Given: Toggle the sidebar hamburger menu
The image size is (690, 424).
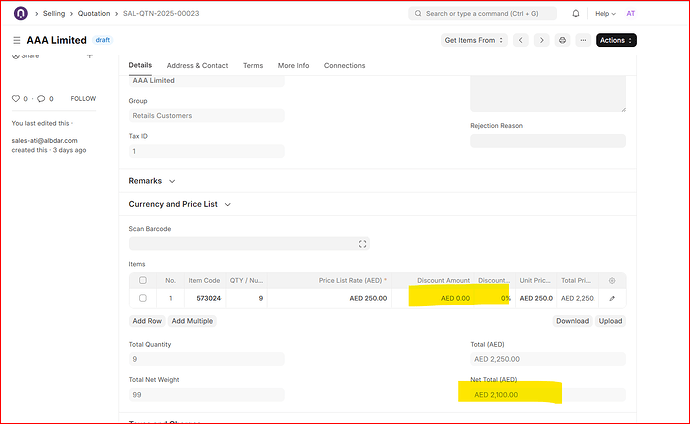Looking at the screenshot, I should click(x=16, y=40).
